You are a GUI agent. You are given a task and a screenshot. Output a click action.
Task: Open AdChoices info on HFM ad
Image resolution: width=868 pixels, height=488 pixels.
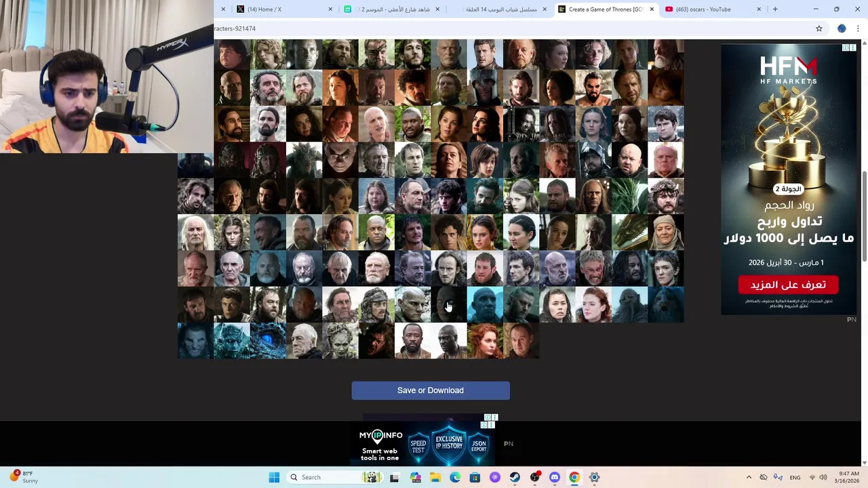click(846, 47)
